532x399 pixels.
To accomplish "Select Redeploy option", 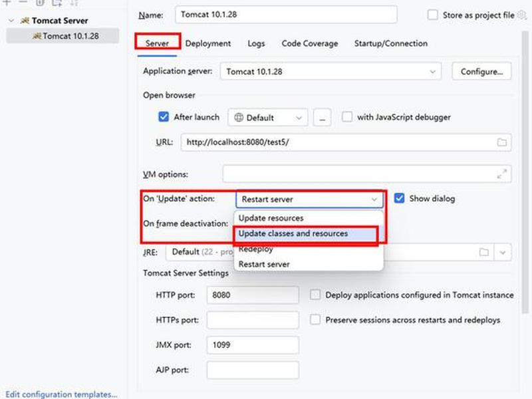I will (309, 249).
